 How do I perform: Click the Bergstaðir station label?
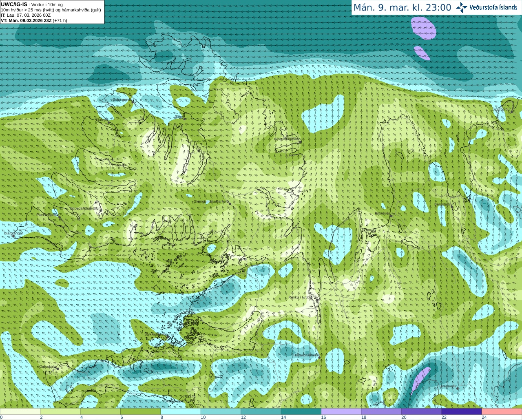coord(443,204)
